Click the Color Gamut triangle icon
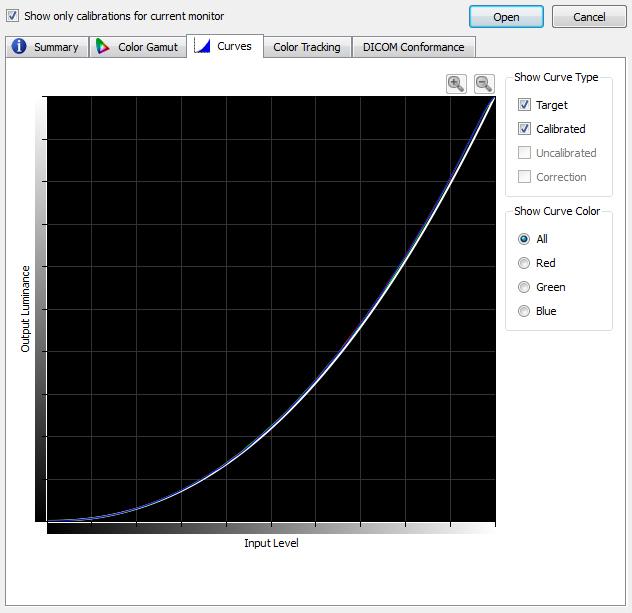Viewport: 632px width, 613px height. pos(102,47)
